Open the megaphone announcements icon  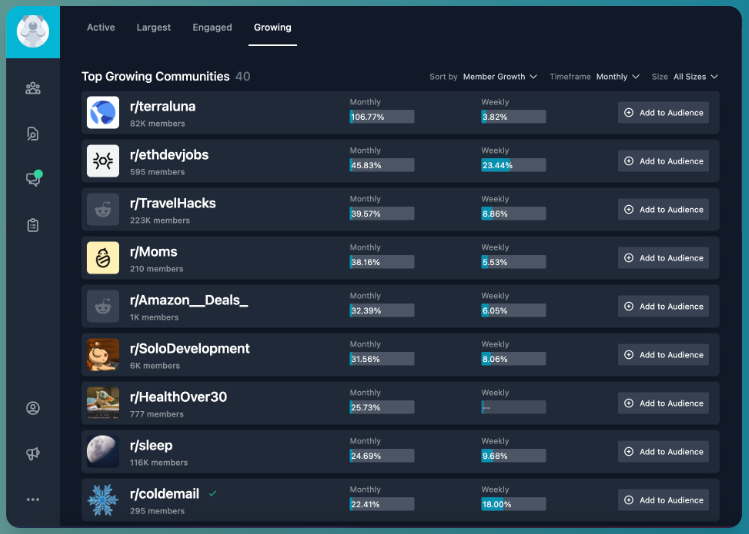coord(33,453)
